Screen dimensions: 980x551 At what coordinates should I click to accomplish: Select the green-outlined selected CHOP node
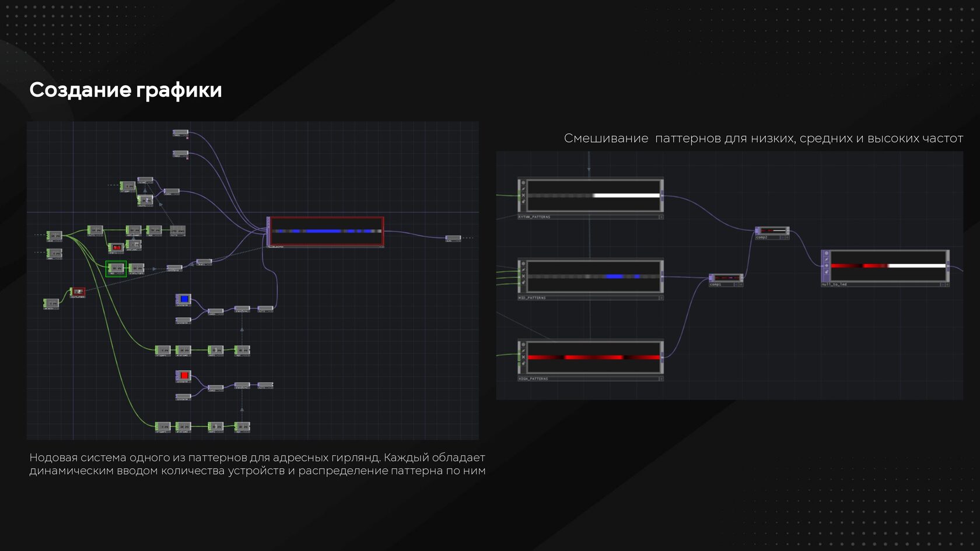pos(116,268)
